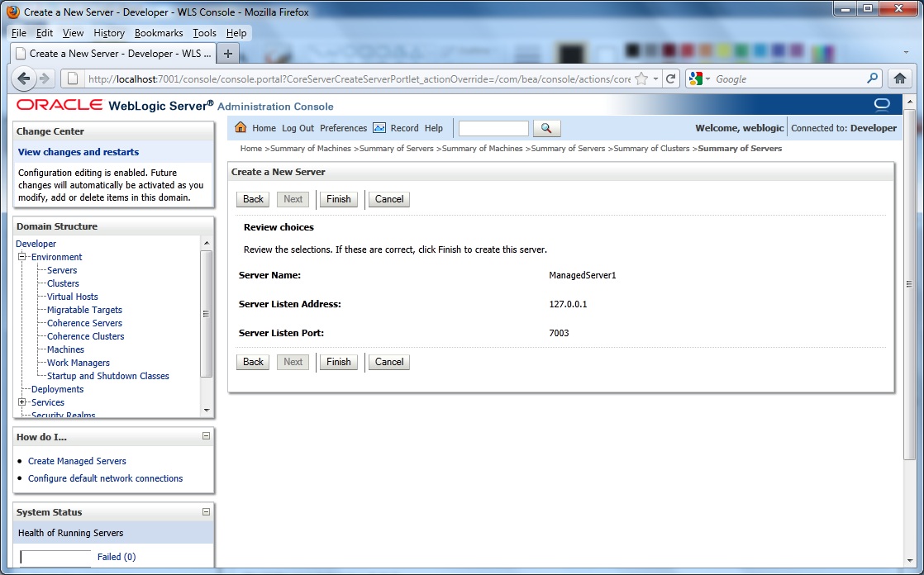The image size is (924, 575).
Task: Click the feedback bubble icon in the console header
Action: (x=881, y=104)
